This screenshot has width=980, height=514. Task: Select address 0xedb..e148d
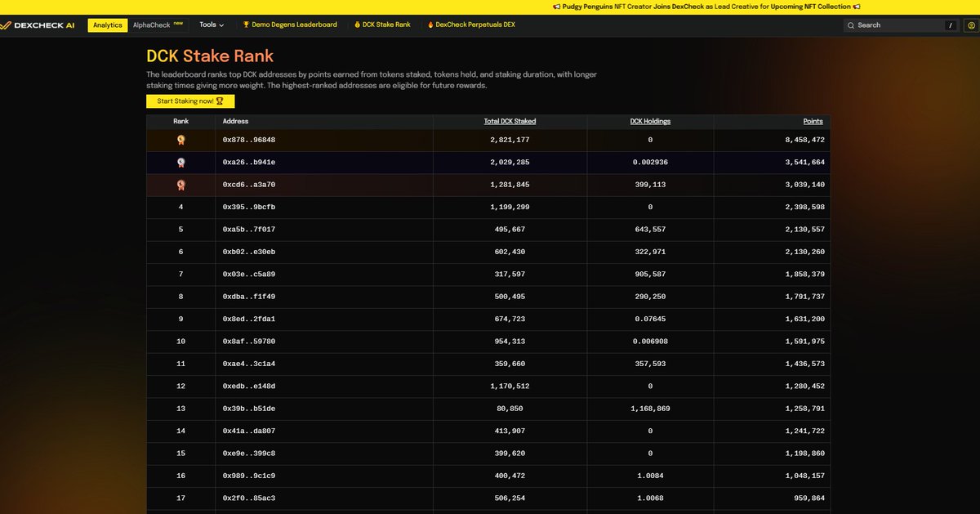tap(249, 387)
